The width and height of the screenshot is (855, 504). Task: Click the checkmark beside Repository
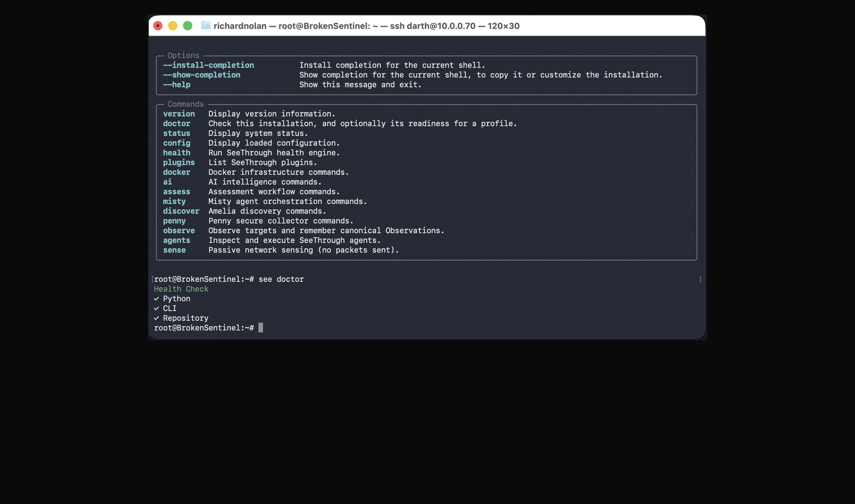[156, 318]
